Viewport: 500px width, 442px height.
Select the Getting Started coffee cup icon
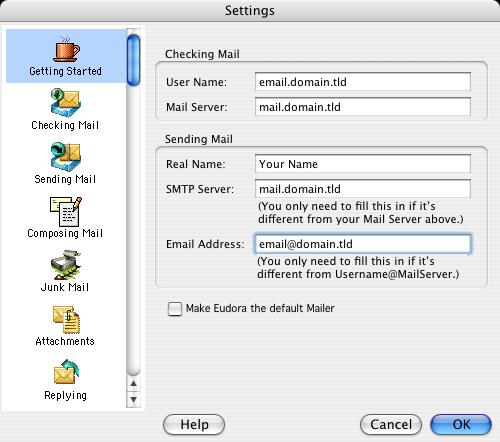click(x=66, y=48)
